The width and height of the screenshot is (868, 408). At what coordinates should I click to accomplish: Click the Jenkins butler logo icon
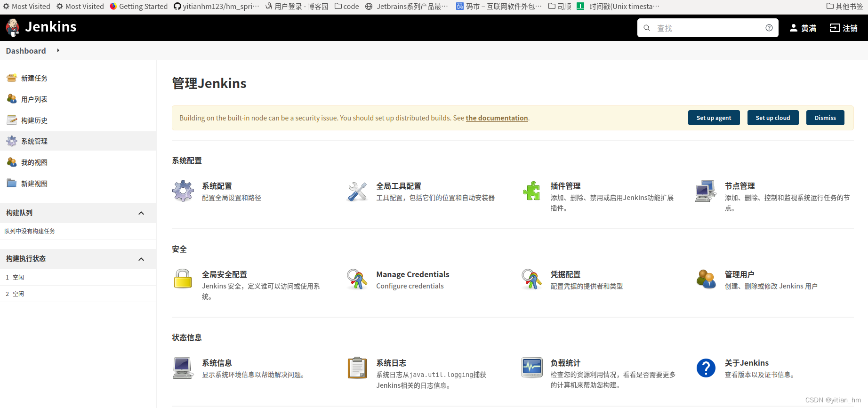[x=13, y=27]
